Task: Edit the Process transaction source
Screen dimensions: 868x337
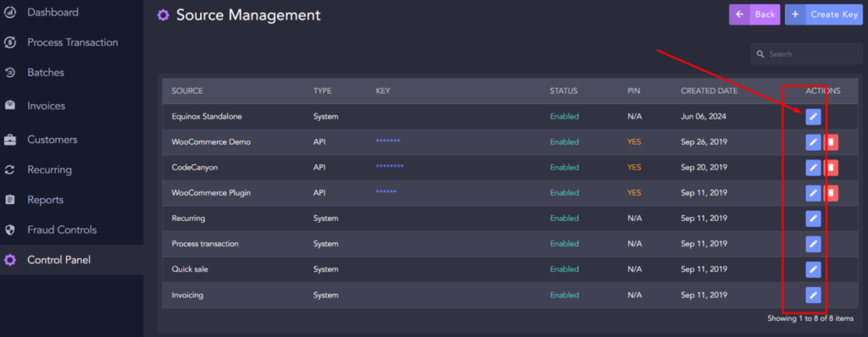Action: 813,244
